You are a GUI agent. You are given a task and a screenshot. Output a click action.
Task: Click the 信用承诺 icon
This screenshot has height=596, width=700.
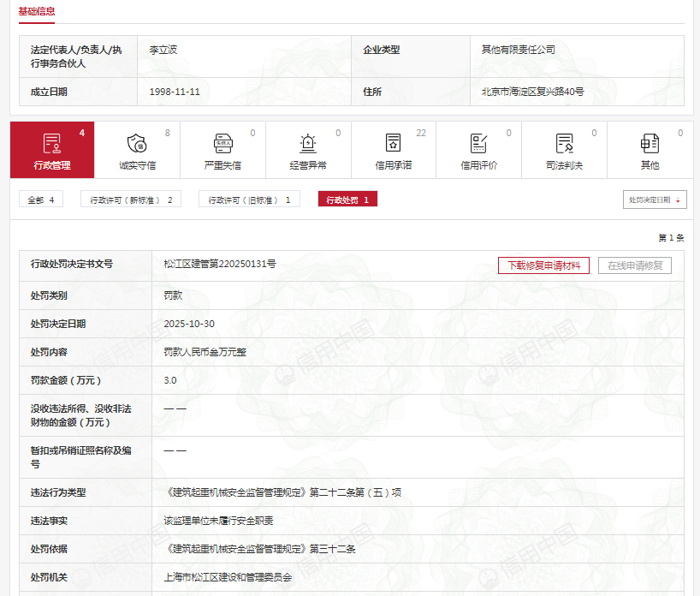pos(393,144)
